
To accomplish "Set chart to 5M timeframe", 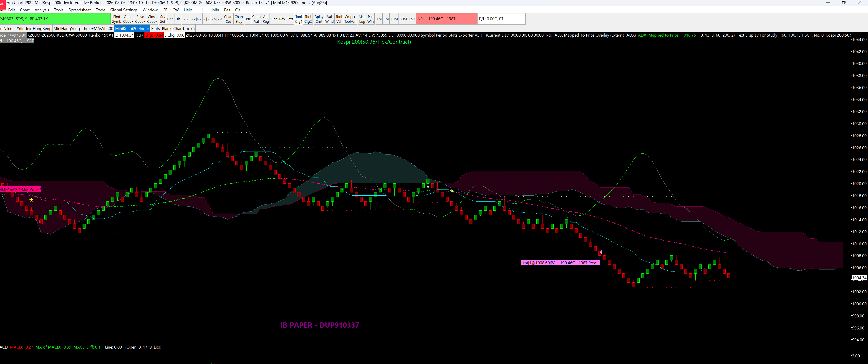I will click(386, 19).
